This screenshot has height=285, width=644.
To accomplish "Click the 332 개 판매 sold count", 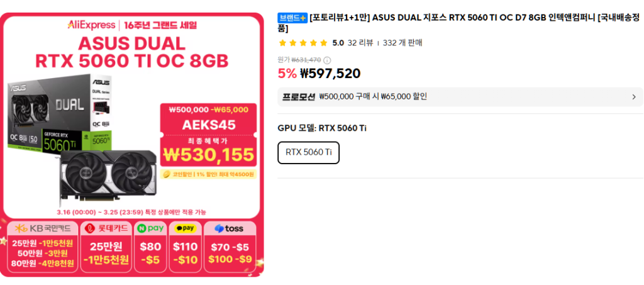I will click(402, 43).
